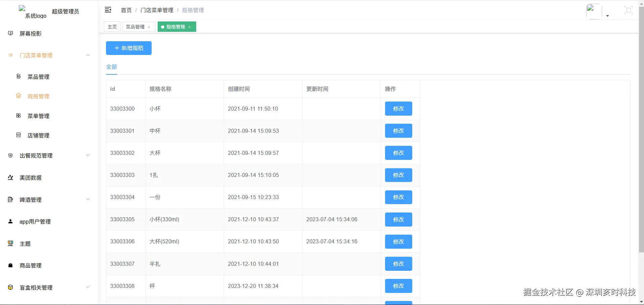Expand the 啤酒管理 chevron
This screenshot has width=644, height=305.
tap(88, 199)
